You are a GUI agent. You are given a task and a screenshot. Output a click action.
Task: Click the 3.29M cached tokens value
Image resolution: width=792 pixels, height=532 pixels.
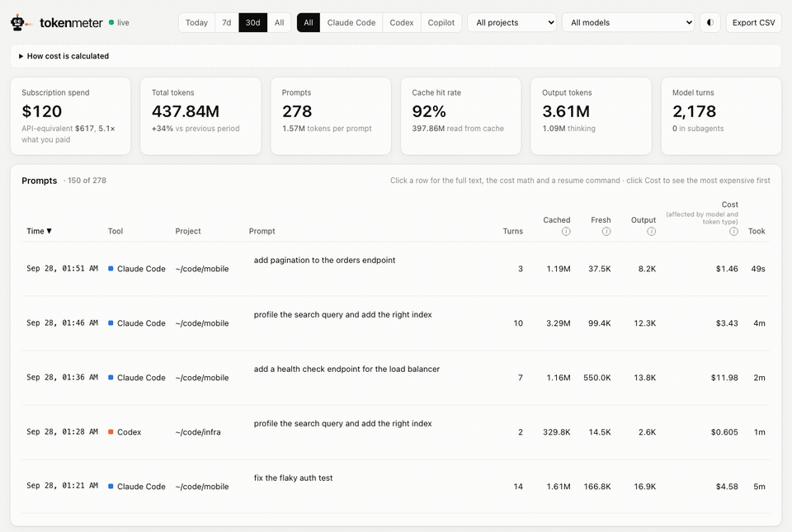pos(559,323)
